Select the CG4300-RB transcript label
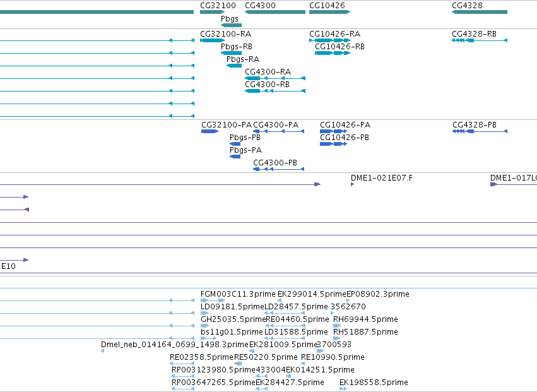 coord(267,85)
